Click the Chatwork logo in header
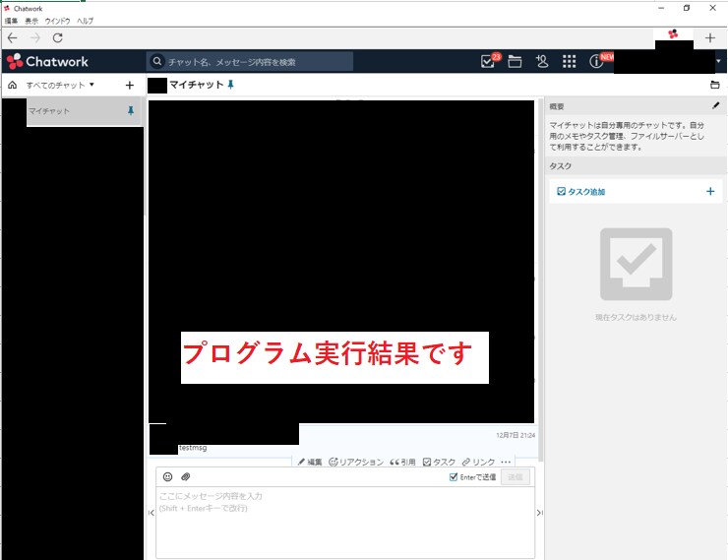The image size is (728, 560). [x=47, y=61]
